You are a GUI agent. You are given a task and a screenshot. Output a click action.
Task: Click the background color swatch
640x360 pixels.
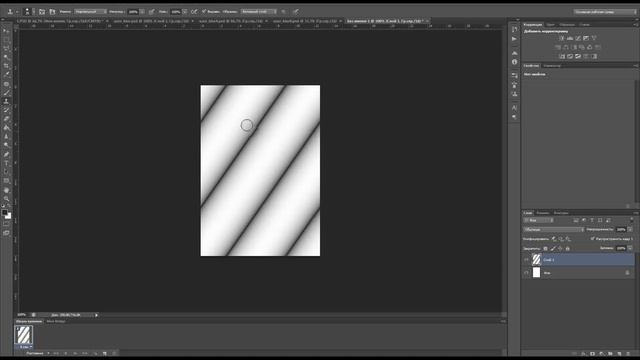tap(9, 216)
